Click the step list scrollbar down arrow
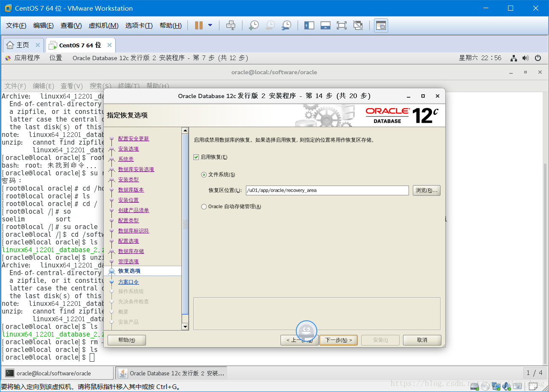 pyautogui.click(x=185, y=327)
